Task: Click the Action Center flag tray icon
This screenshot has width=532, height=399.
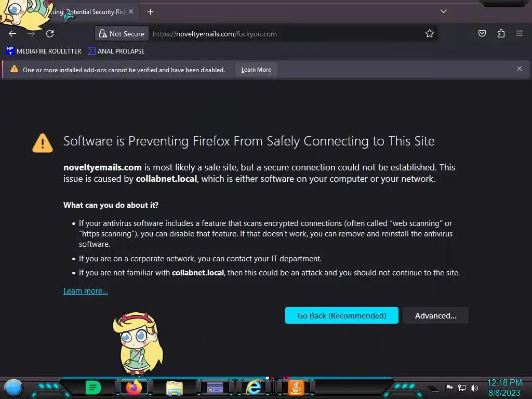Action: (449, 388)
